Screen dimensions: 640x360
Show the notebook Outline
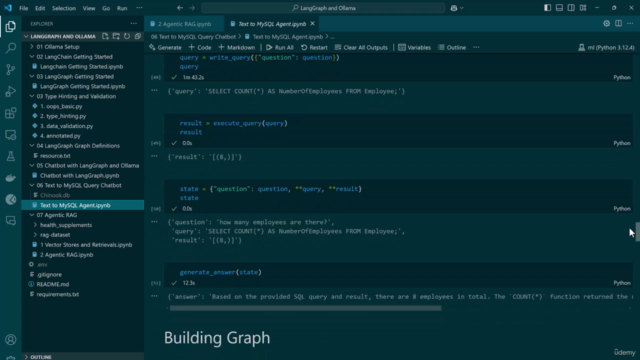452,47
